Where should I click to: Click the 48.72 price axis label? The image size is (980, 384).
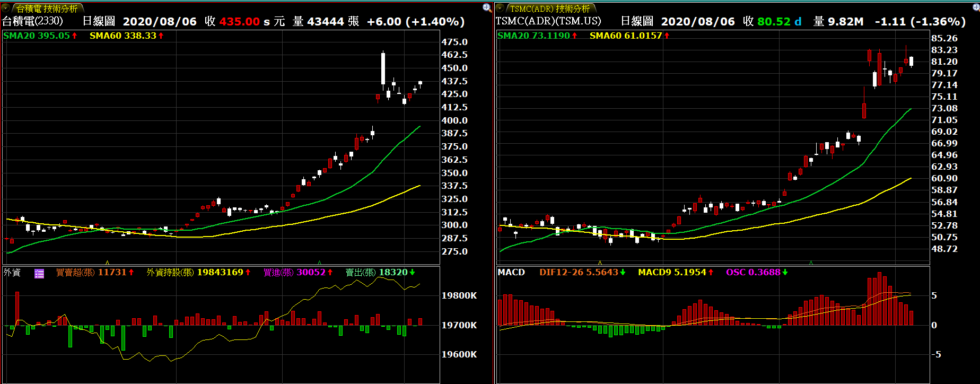tap(944, 249)
